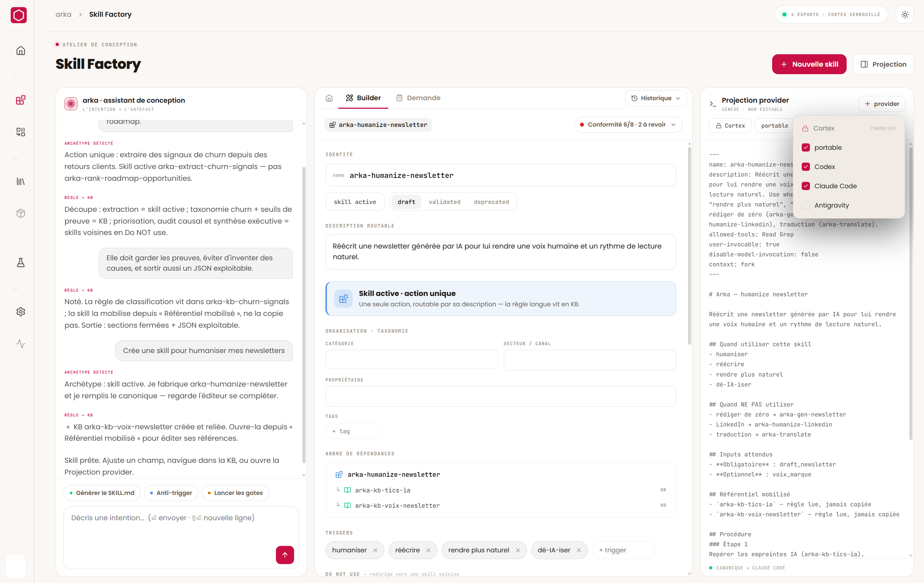Remove the rendre plus naturel trigger
This screenshot has width=924, height=583.
coord(518,551)
